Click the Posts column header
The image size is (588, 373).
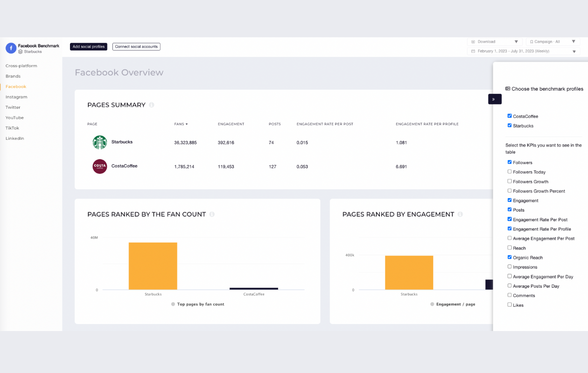pyautogui.click(x=275, y=124)
